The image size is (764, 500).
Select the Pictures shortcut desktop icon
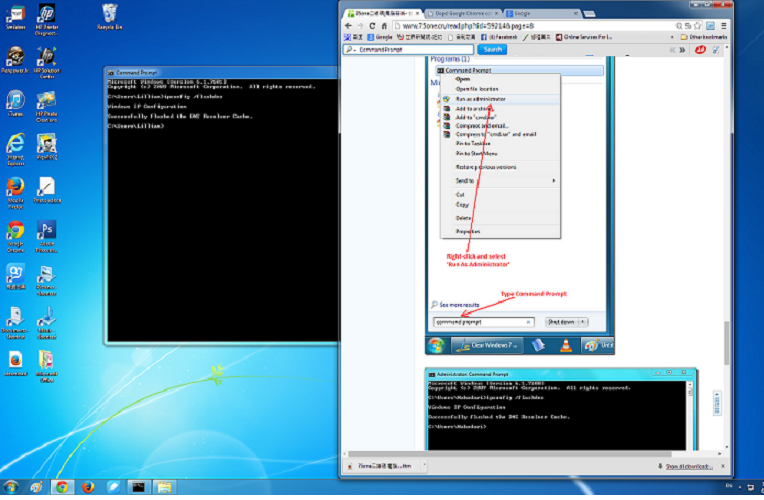tap(46, 280)
